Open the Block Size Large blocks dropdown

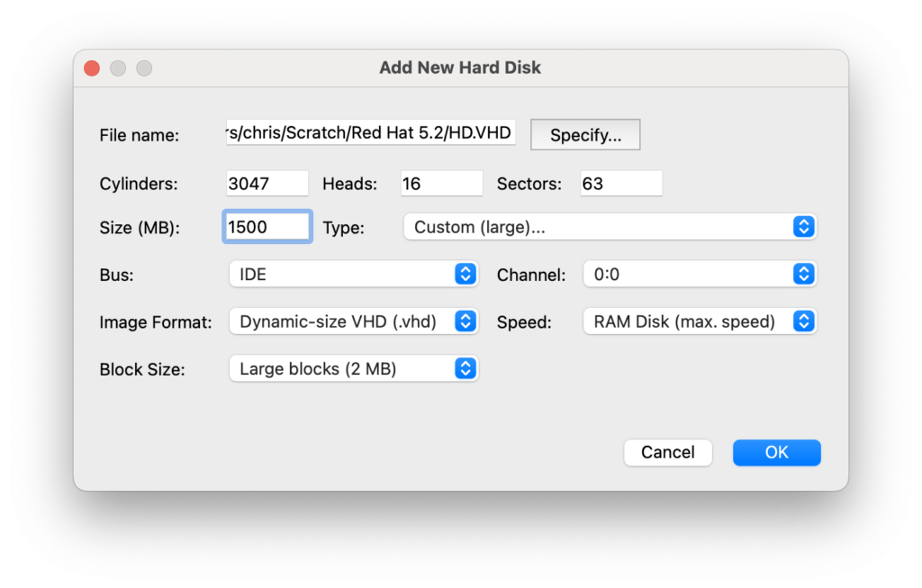click(x=353, y=368)
